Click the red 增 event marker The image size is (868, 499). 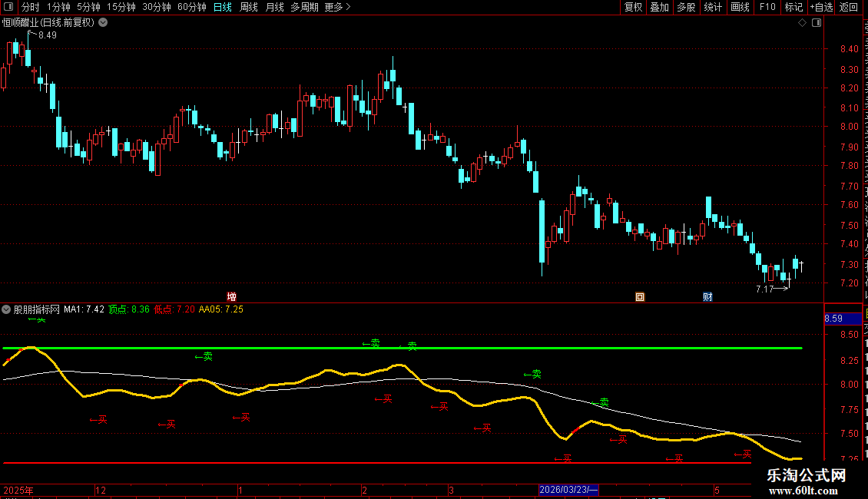231,296
